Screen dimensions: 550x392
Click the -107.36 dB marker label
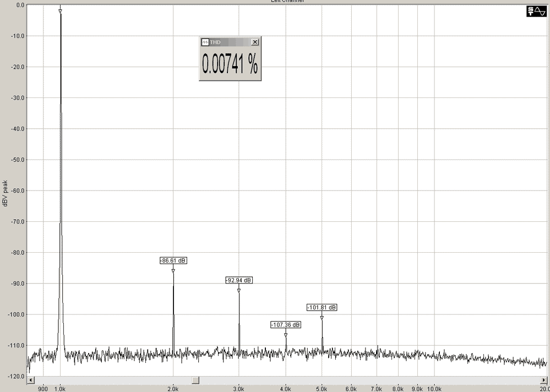coord(286,325)
